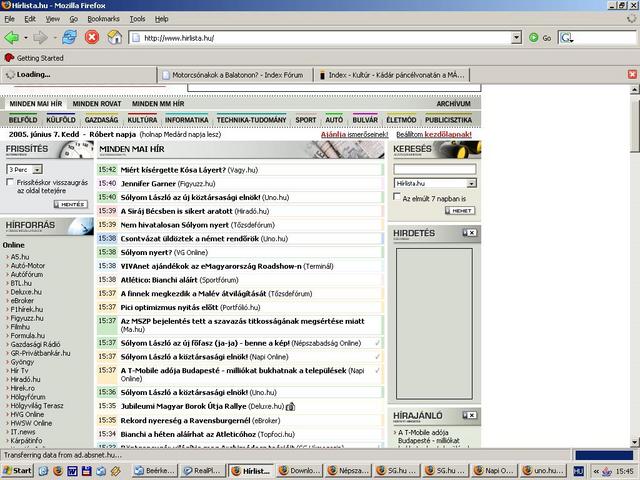Image resolution: width=640 pixels, height=480 pixels.
Task: Select the SPORT news category
Action: [306, 120]
